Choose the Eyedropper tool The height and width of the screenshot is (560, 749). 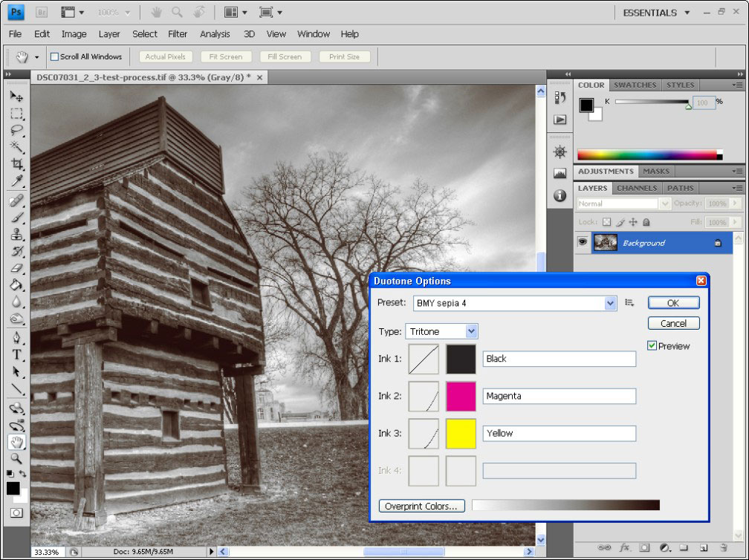point(15,180)
